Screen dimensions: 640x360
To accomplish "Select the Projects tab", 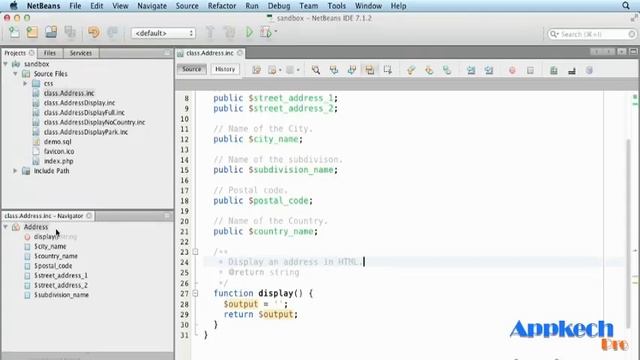I will [18, 53].
